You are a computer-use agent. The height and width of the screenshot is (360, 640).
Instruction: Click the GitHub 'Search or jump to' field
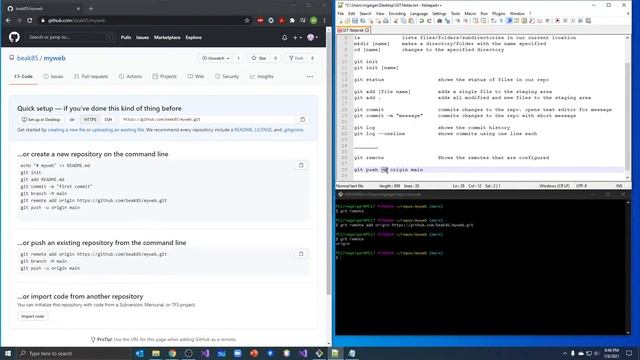click(x=70, y=37)
